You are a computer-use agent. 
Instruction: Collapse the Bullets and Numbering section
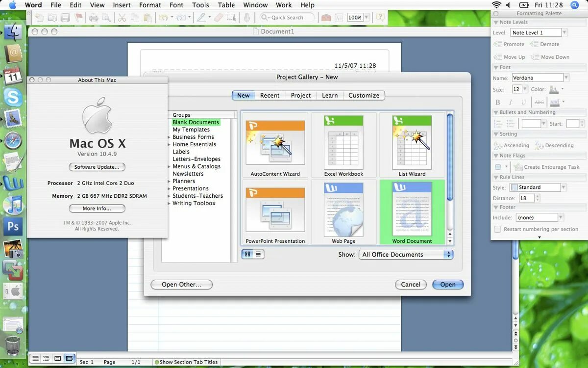(x=495, y=112)
